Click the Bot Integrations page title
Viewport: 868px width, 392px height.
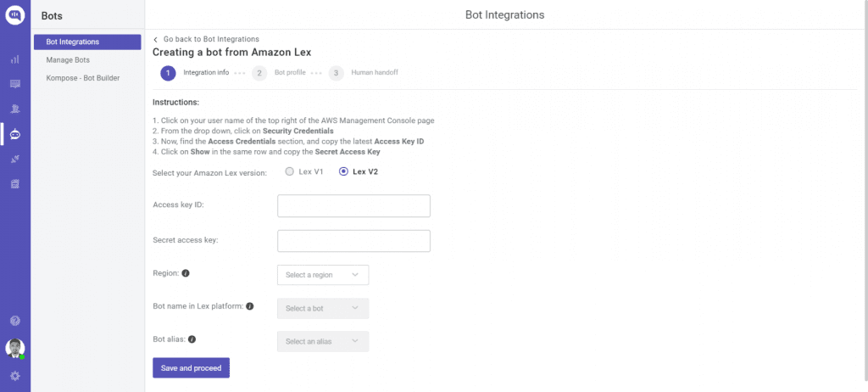click(x=505, y=15)
